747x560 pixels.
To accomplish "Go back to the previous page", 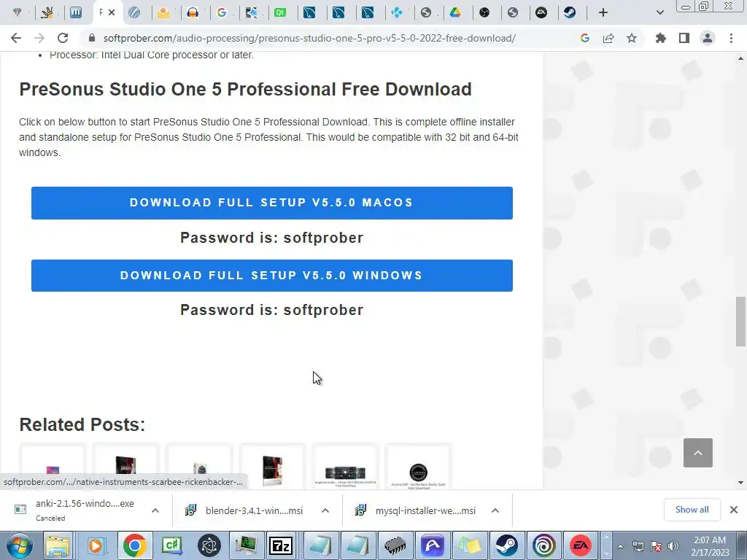I will pyautogui.click(x=16, y=38).
